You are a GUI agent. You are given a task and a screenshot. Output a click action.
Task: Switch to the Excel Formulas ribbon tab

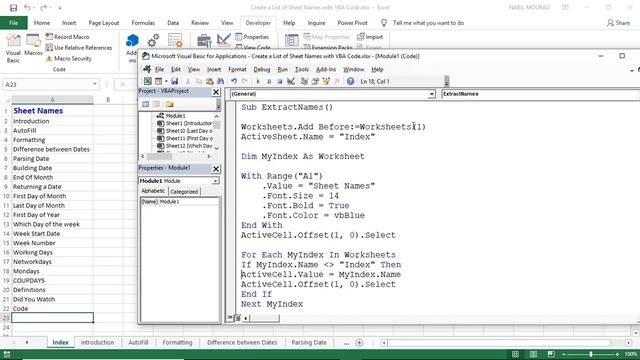(x=143, y=23)
